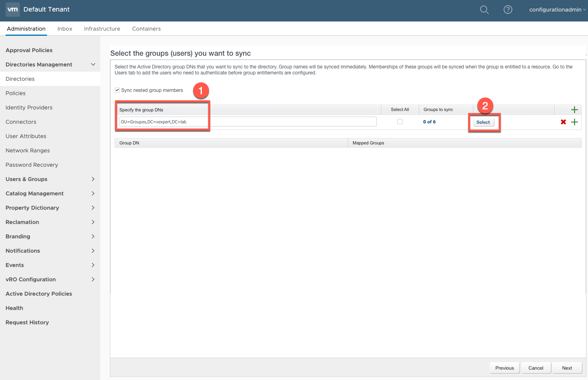Viewport: 588px width, 380px height.
Task: Click the Previous button
Action: click(504, 368)
